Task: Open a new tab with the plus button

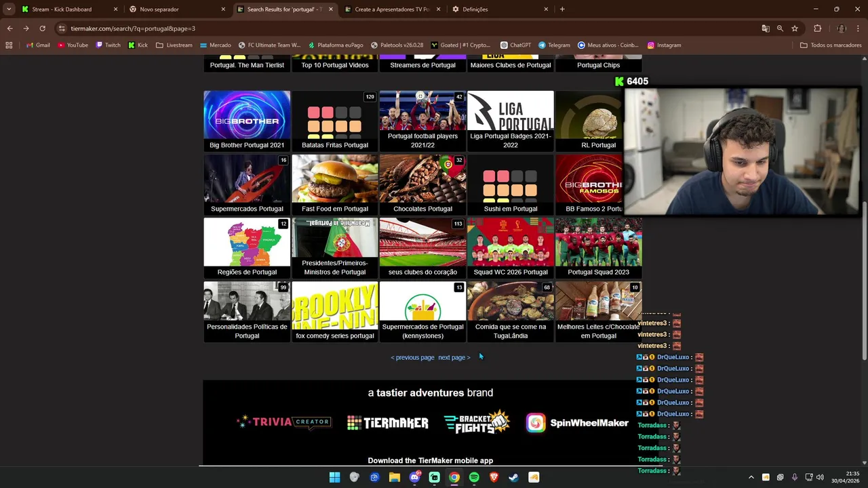Action: 562,9
